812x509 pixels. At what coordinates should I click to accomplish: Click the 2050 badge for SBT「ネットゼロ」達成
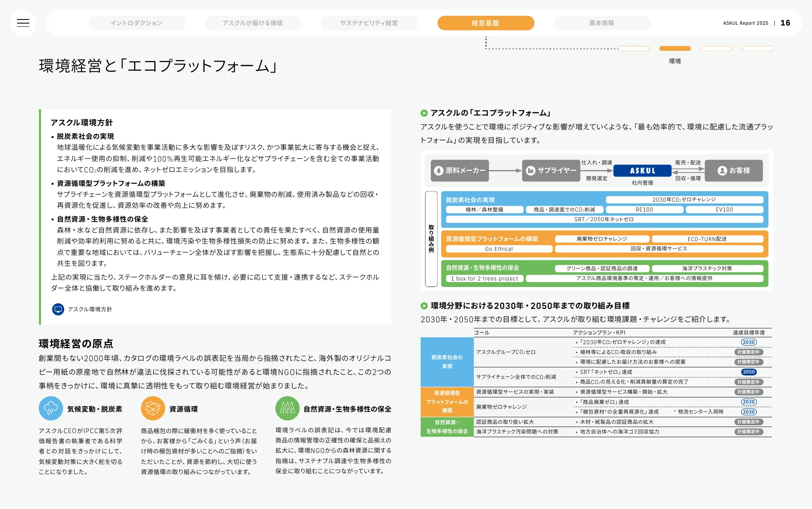click(749, 372)
